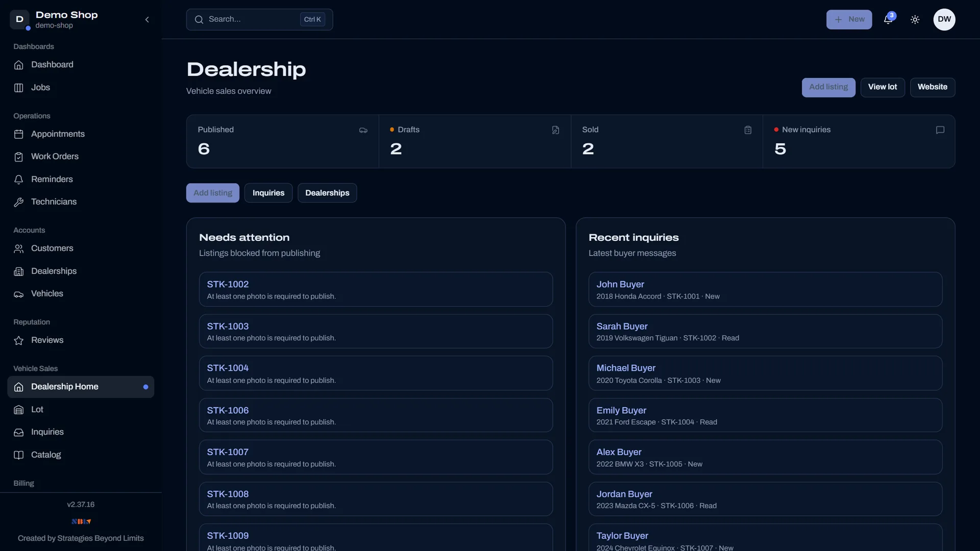The height and width of the screenshot is (551, 980).
Task: Click Created by Strategies Beyond Limits text
Action: tap(81, 538)
